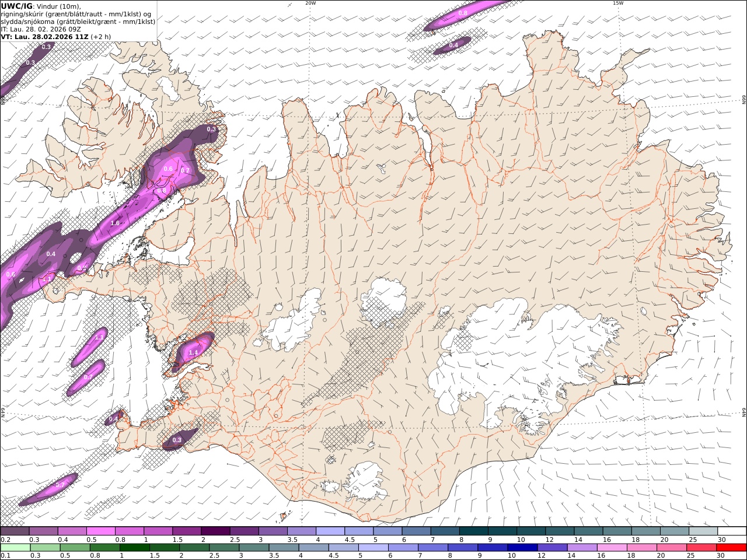This screenshot has width=747, height=560.
Task: Click the dark teal swatch between 8 and 9 in the upper legend
Action: tap(474, 531)
